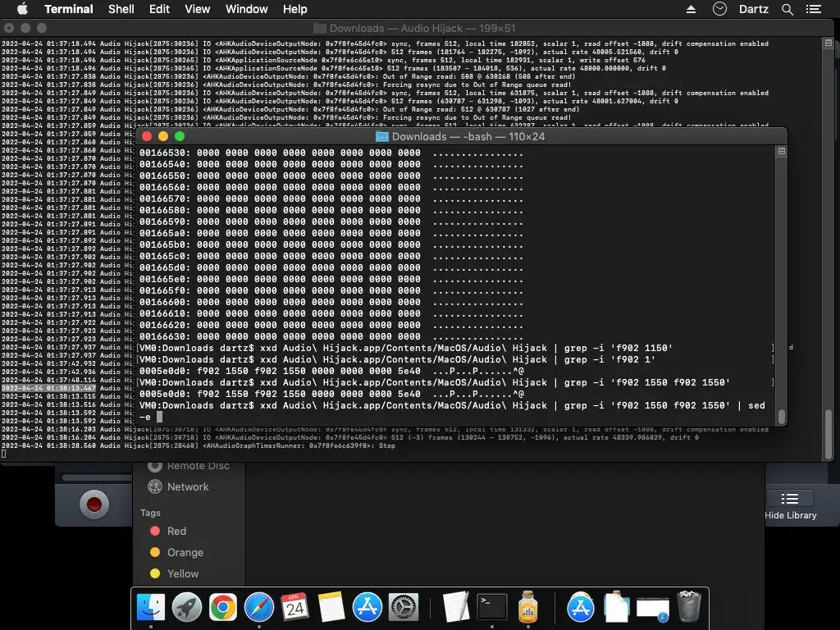
Task: Open Safari compass from the Dock
Action: pyautogui.click(x=258, y=607)
